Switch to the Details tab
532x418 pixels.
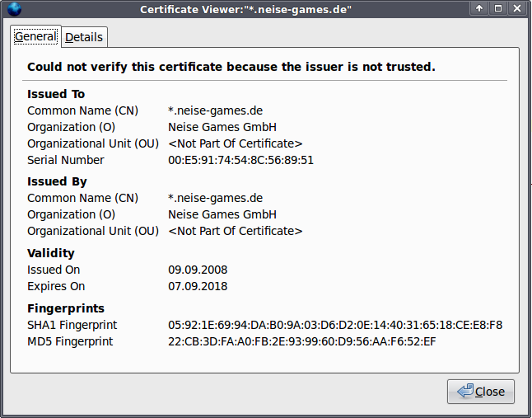[x=84, y=37]
